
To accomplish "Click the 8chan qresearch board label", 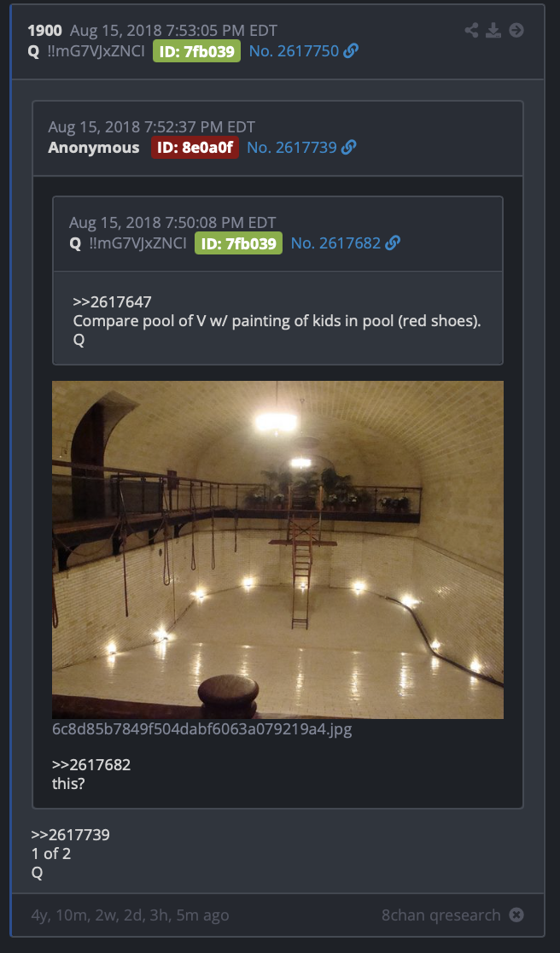I will [441, 915].
